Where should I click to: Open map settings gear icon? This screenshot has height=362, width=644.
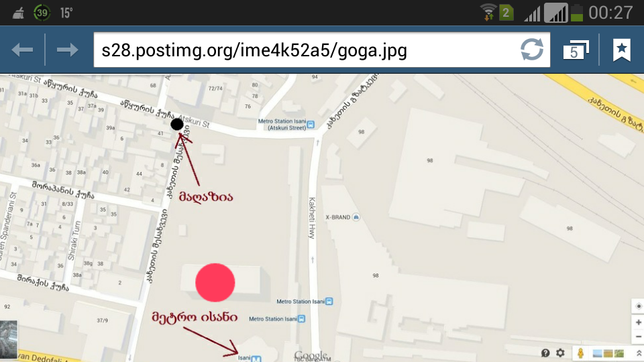560,353
